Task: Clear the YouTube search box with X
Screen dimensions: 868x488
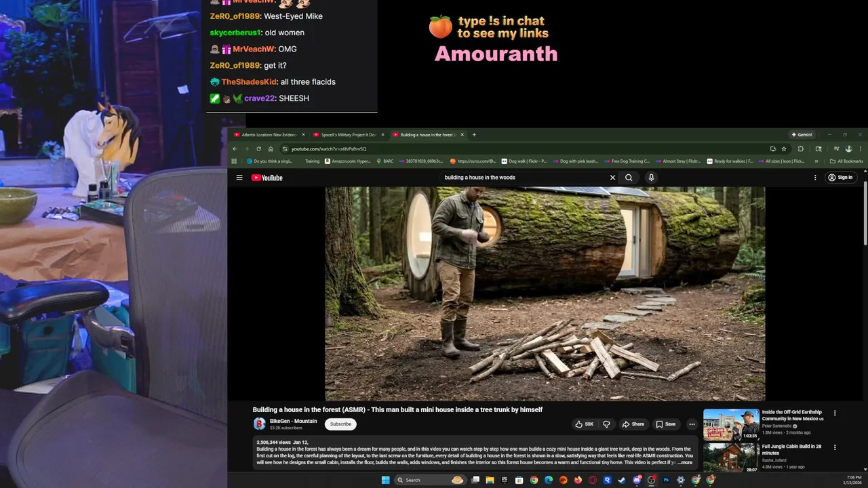Action: tap(612, 178)
